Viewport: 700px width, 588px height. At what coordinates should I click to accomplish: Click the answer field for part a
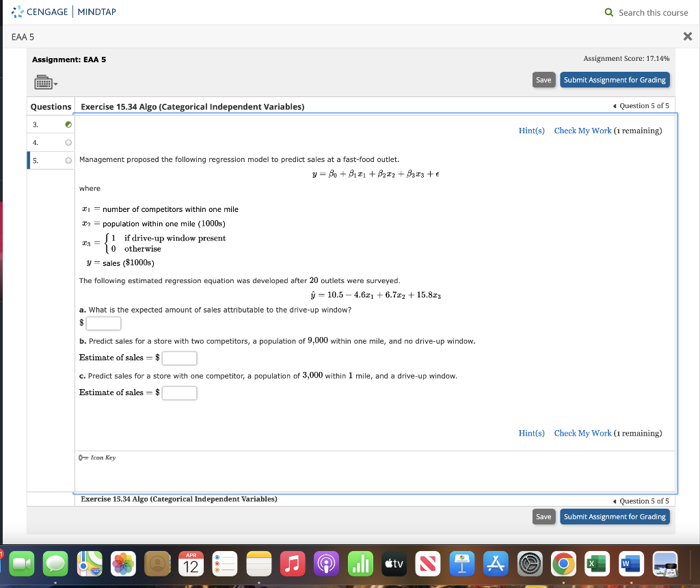103,323
